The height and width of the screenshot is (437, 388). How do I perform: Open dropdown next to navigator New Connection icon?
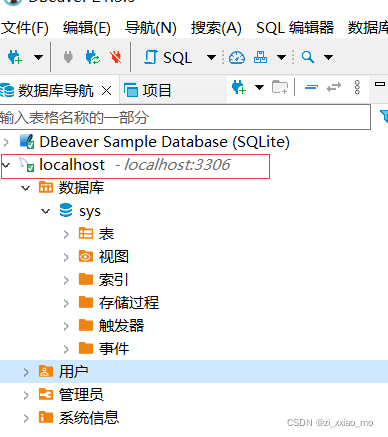(x=259, y=87)
